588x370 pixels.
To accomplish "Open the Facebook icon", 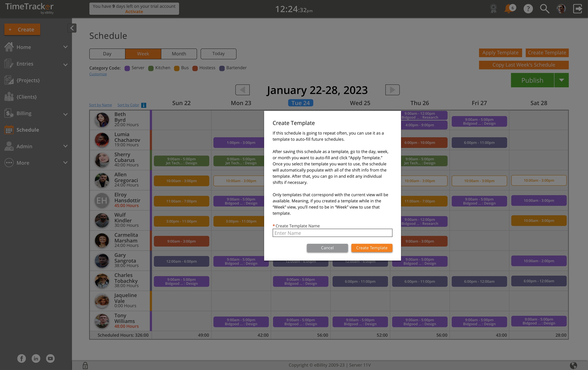I will click(x=21, y=359).
